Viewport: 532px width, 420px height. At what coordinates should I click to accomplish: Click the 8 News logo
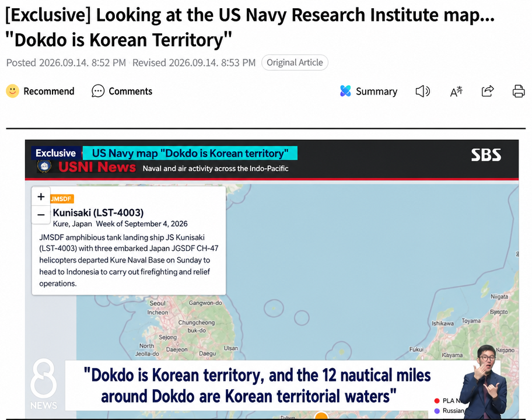click(43, 384)
